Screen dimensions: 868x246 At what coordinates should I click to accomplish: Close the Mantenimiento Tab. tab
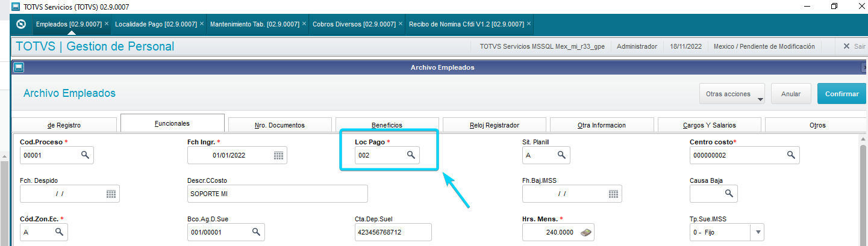pos(304,23)
